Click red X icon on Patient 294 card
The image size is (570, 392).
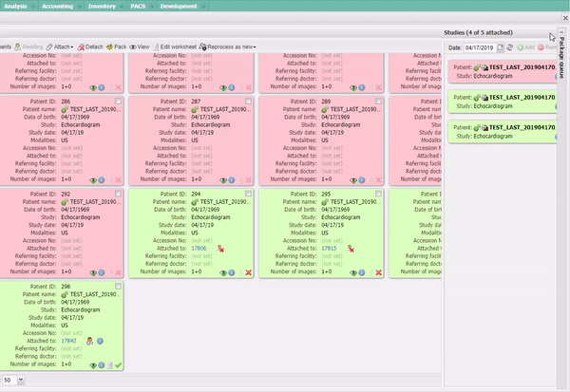coord(249,272)
